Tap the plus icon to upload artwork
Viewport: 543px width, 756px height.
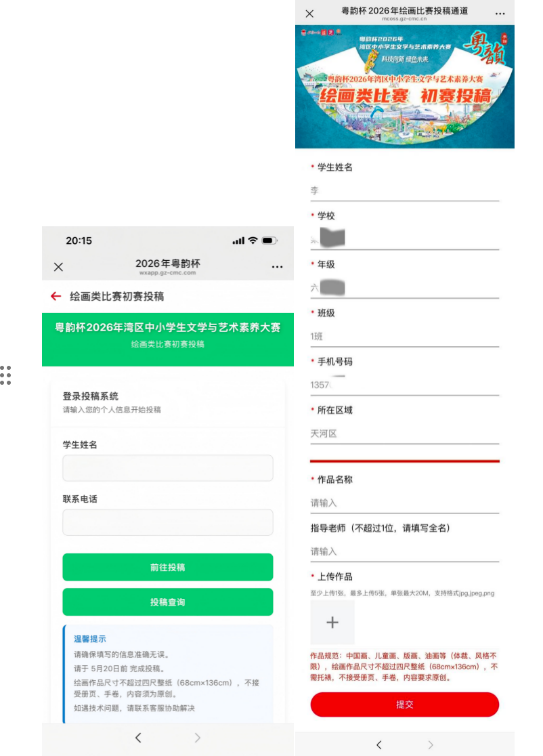tap(332, 623)
